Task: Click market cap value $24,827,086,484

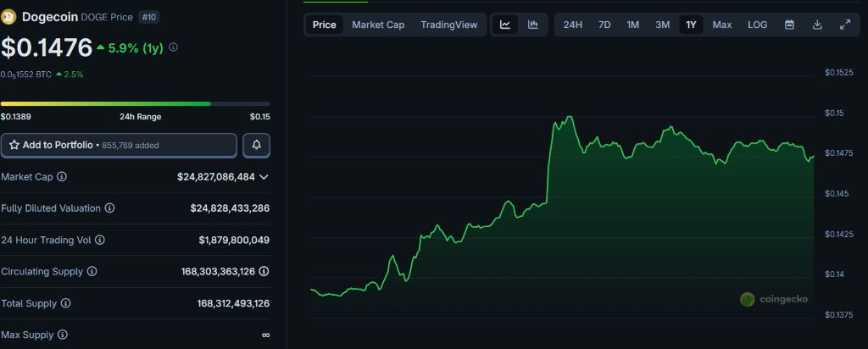Action: 216,177
